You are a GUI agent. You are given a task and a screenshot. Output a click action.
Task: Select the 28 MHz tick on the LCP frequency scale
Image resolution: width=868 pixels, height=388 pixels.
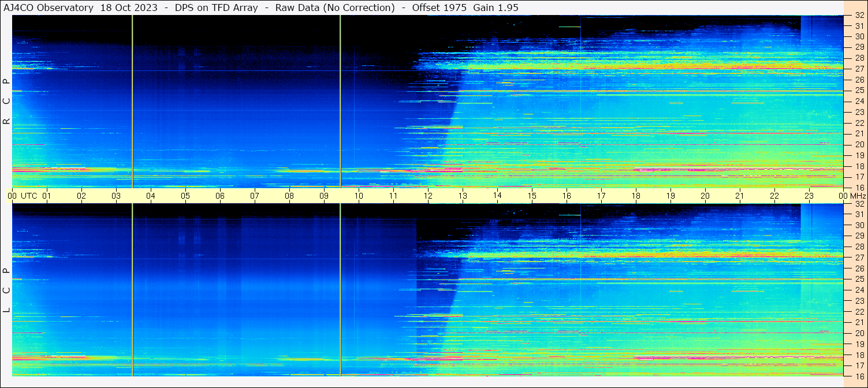[x=859, y=247]
